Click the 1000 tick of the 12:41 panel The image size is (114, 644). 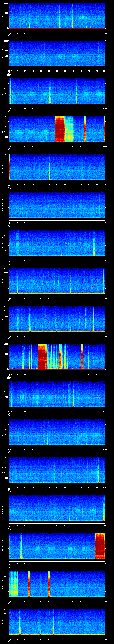(x=6, y=170)
